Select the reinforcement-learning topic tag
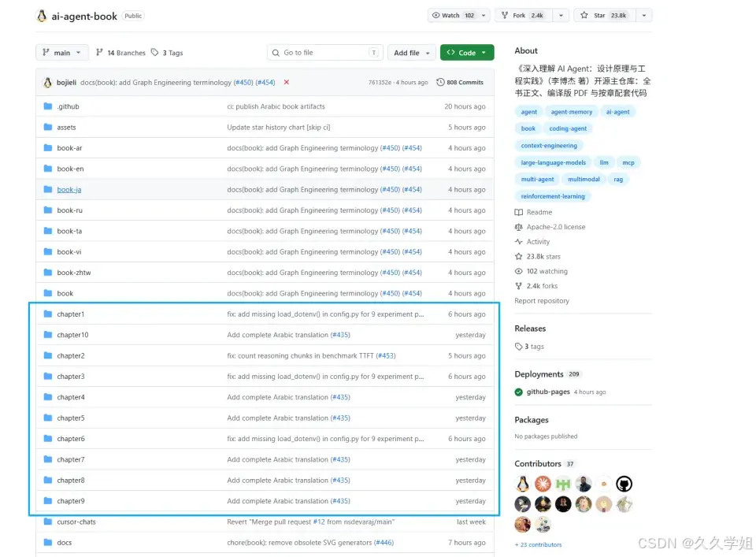Image resolution: width=756 pixels, height=557 pixels. (x=553, y=196)
